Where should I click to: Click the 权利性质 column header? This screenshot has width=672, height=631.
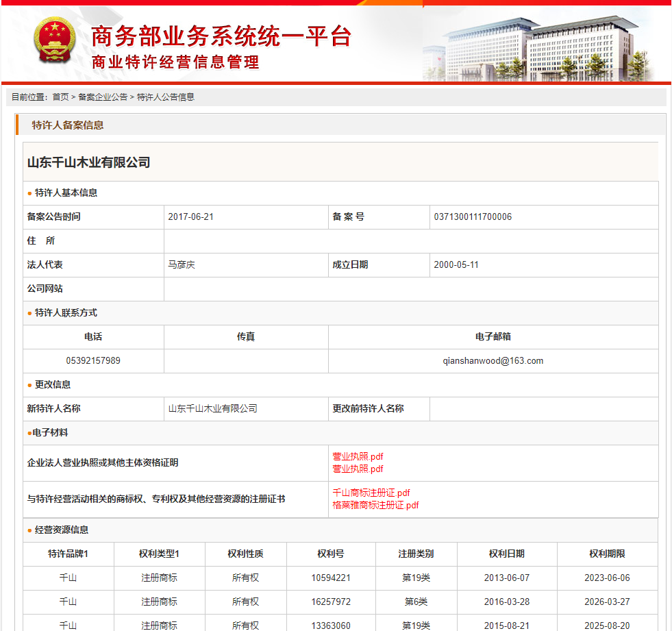[245, 554]
